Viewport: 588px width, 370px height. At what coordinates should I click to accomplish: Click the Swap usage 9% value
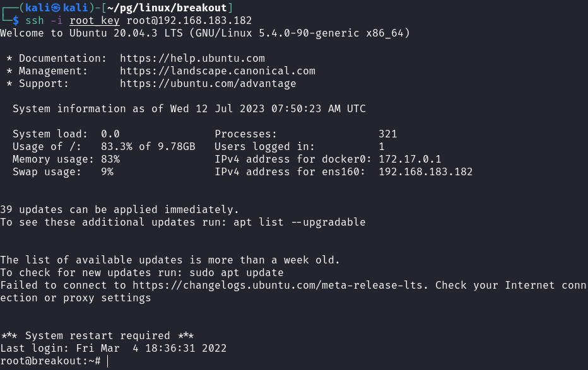107,172
